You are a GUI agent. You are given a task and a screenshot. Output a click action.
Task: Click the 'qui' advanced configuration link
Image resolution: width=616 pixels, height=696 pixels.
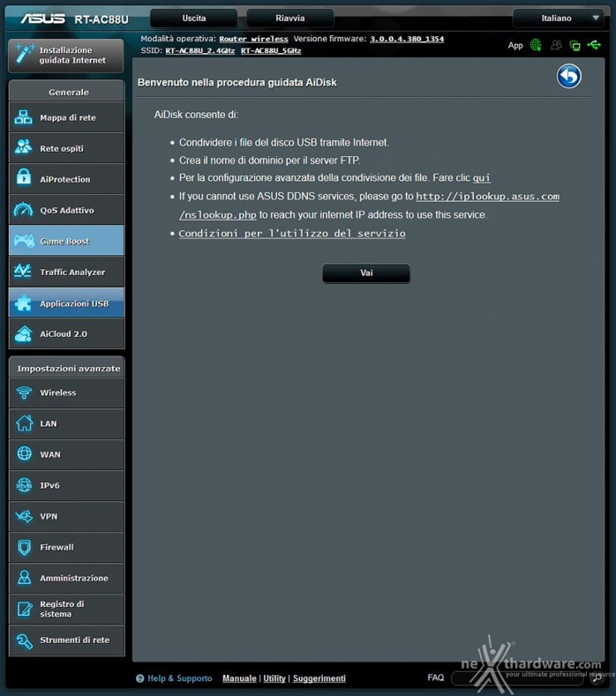(482, 178)
